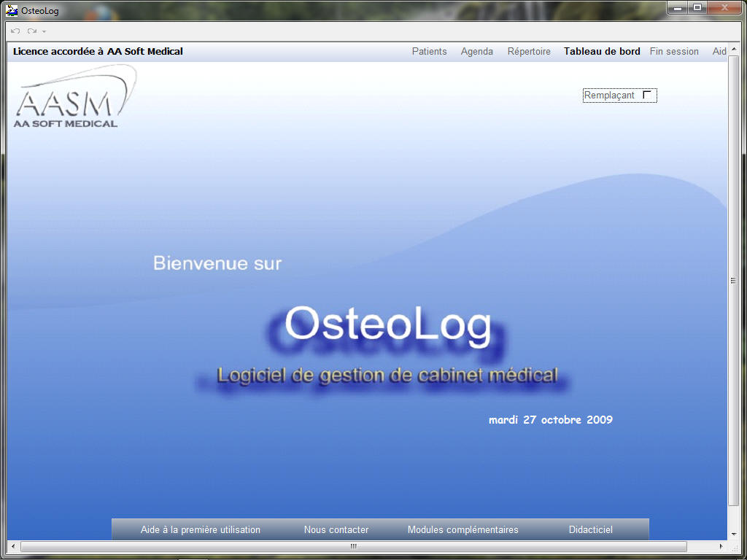Open the Agenda menu
747x560 pixels.
pos(477,52)
